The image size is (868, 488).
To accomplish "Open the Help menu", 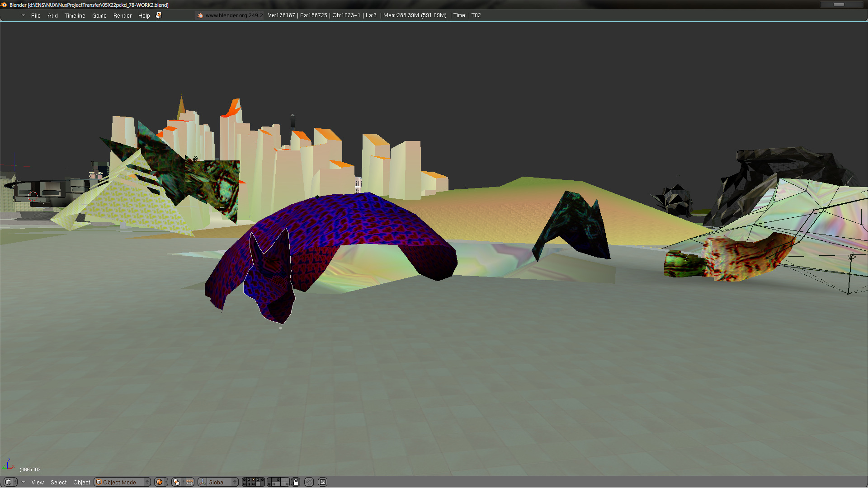I will (x=144, y=15).
